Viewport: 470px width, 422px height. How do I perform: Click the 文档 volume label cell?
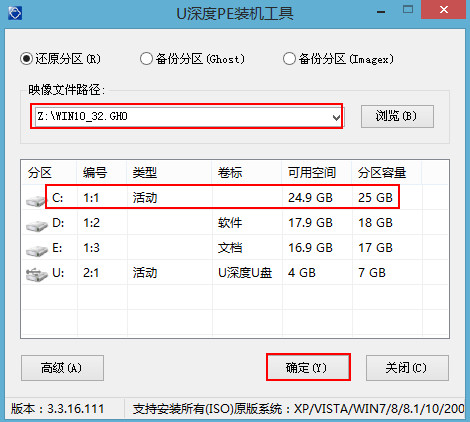(230, 248)
